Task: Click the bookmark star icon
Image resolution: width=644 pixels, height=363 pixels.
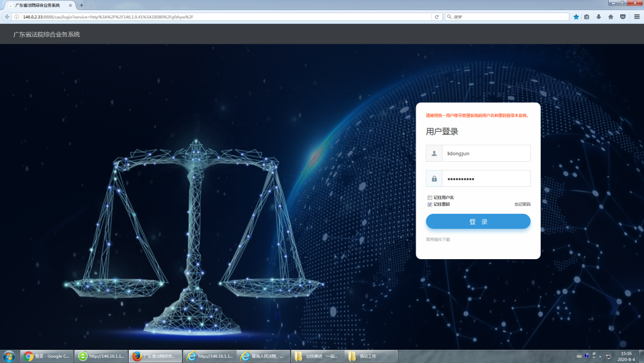Action: tap(576, 17)
